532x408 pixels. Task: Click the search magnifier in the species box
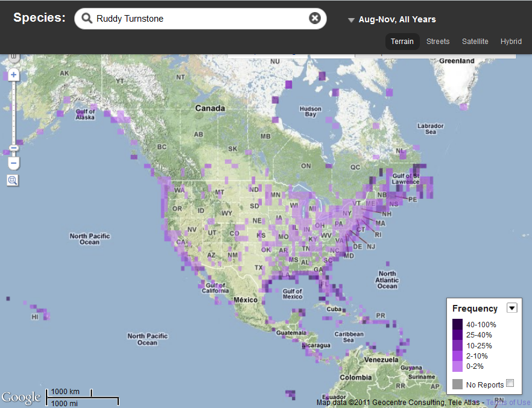tap(86, 18)
